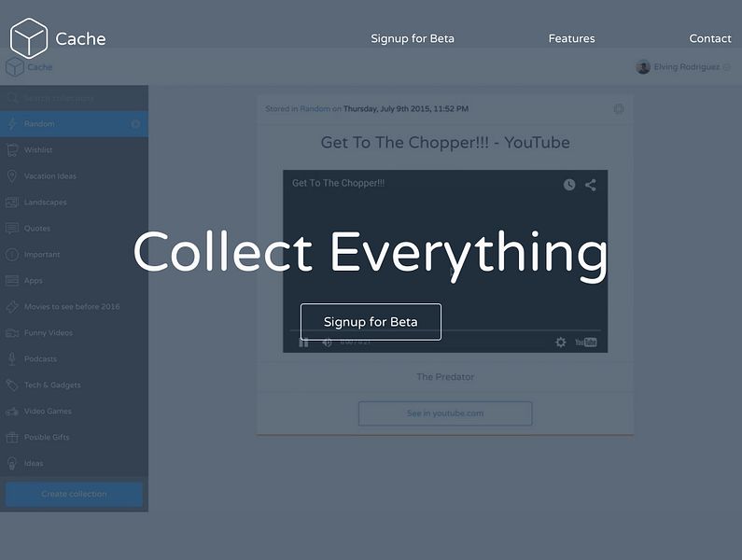Open Video Games collection
Image resolution: width=742 pixels, height=560 pixels.
[74, 412]
